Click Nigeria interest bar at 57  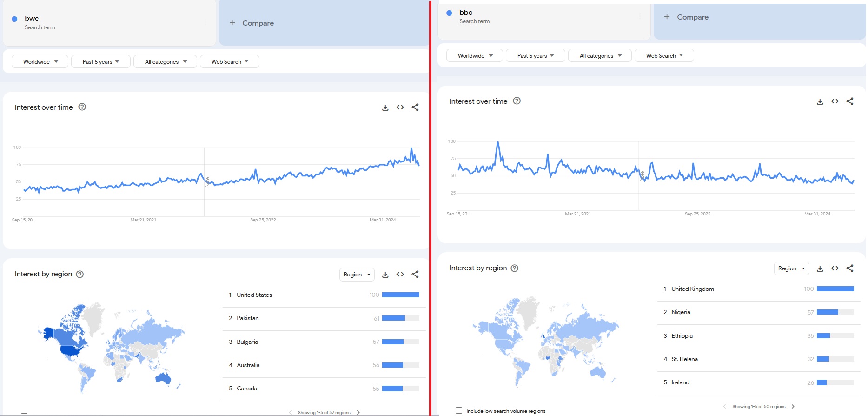coord(835,312)
